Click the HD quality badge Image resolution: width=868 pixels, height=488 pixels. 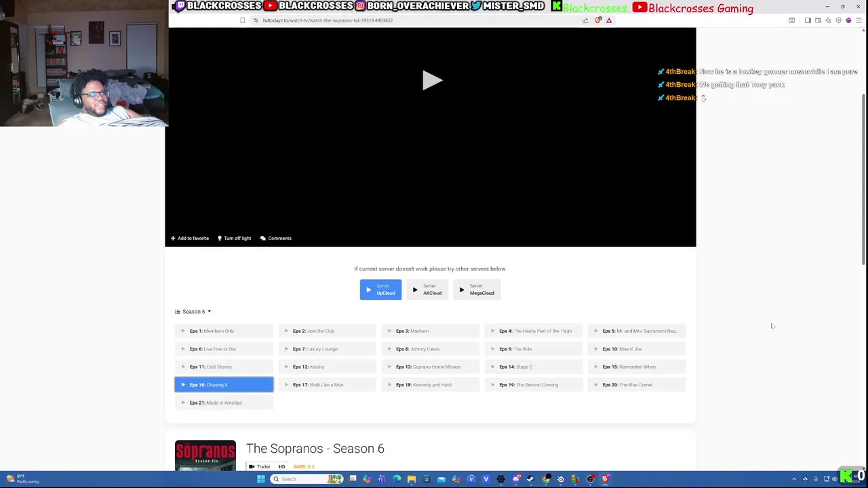[x=281, y=466]
